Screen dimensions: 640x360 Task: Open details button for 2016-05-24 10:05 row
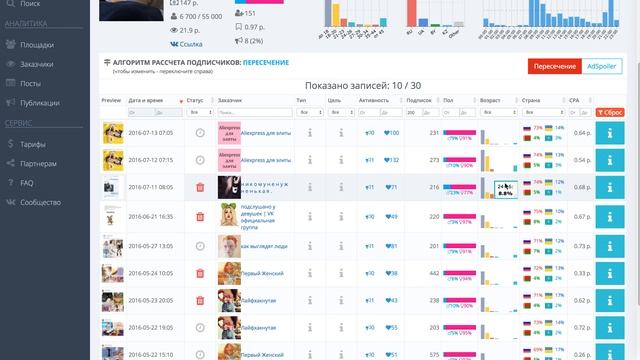610,273
